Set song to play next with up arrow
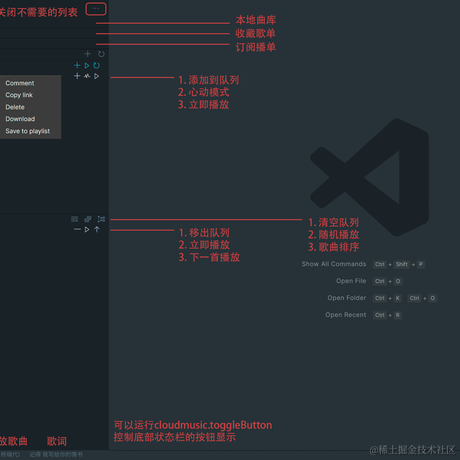 (97, 229)
